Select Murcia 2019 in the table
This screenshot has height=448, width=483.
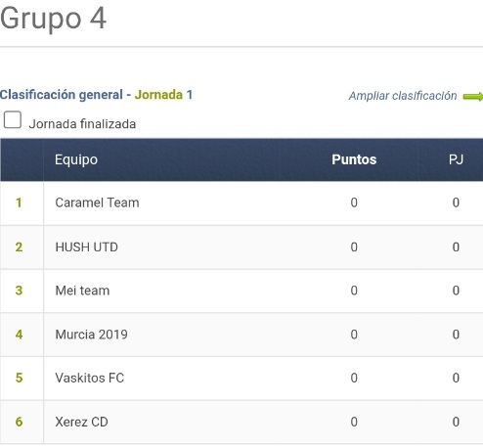[x=92, y=335]
